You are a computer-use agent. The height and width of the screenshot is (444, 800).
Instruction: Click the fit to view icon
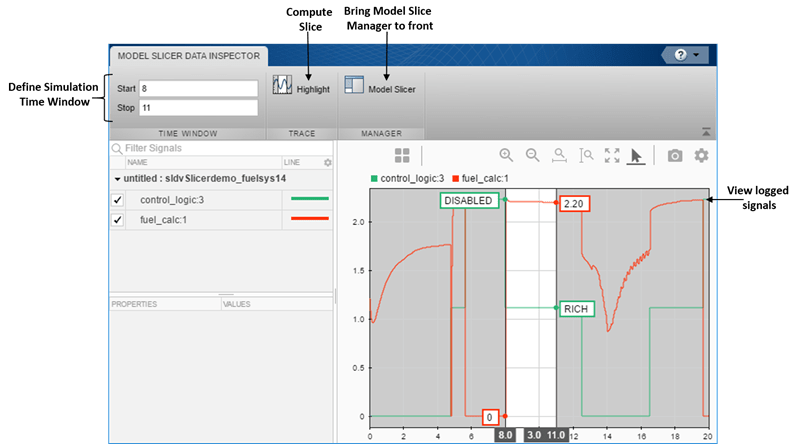(x=612, y=155)
